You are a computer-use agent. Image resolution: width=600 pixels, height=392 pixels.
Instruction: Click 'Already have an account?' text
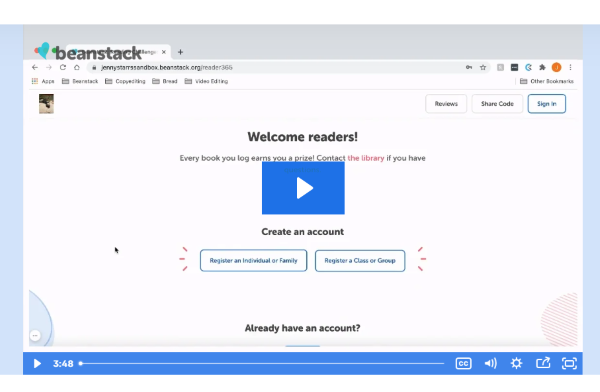[303, 328]
